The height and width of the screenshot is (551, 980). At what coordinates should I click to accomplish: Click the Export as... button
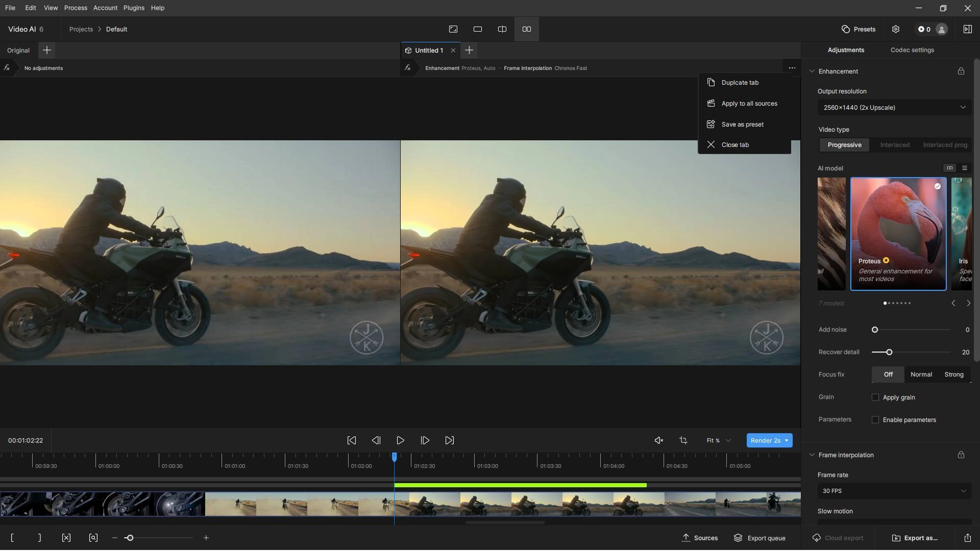[915, 538]
